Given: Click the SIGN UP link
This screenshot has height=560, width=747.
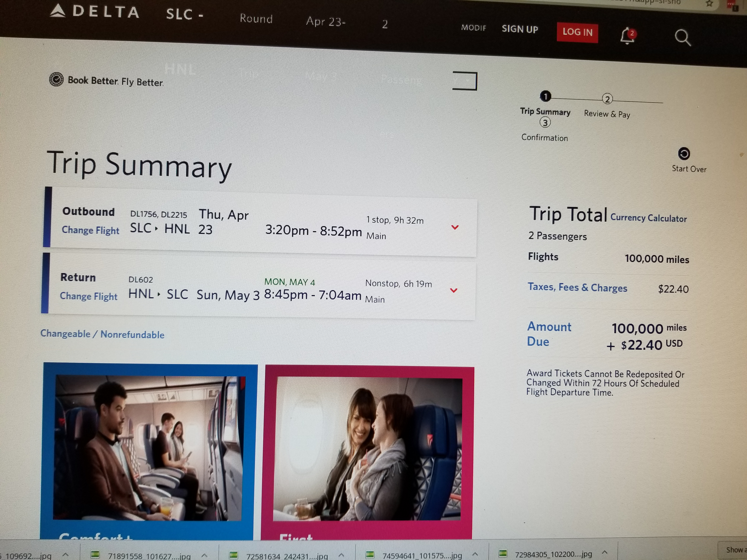Looking at the screenshot, I should pos(520,29).
